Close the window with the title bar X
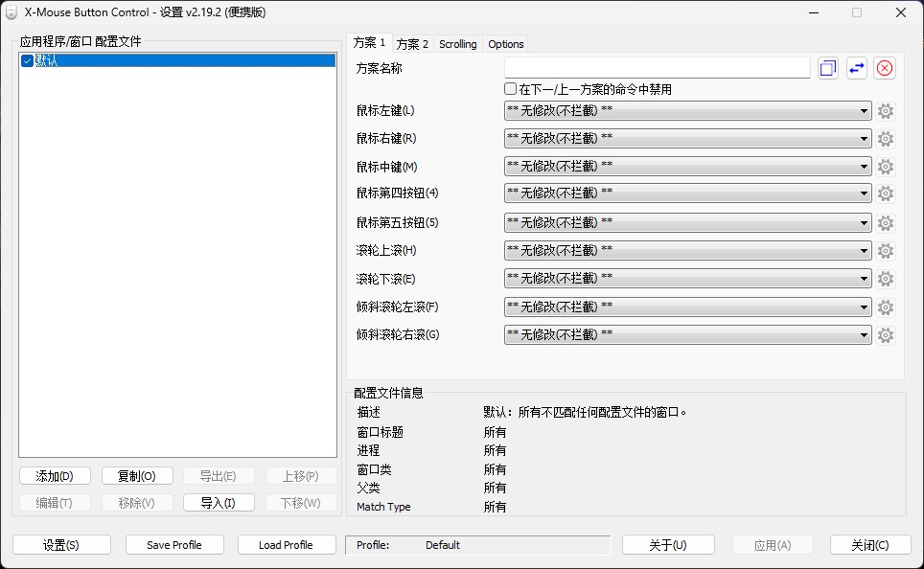Viewport: 924px width, 569px height. click(900, 12)
